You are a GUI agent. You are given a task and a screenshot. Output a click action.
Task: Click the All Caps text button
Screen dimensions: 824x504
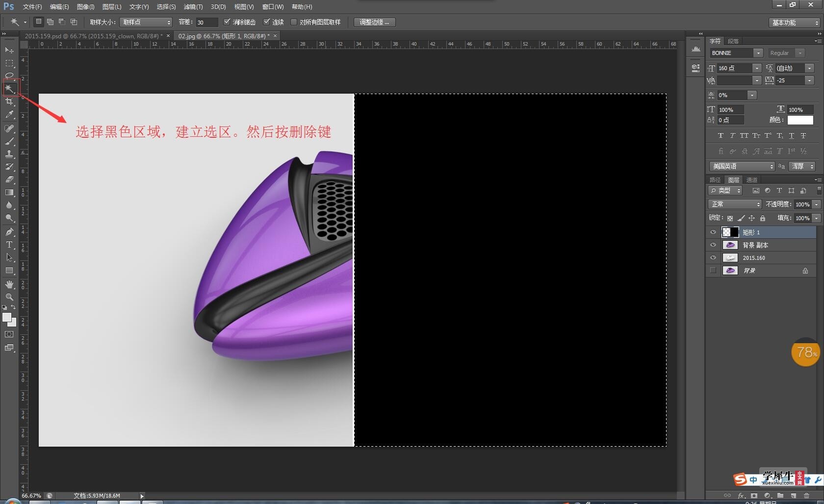(x=744, y=136)
